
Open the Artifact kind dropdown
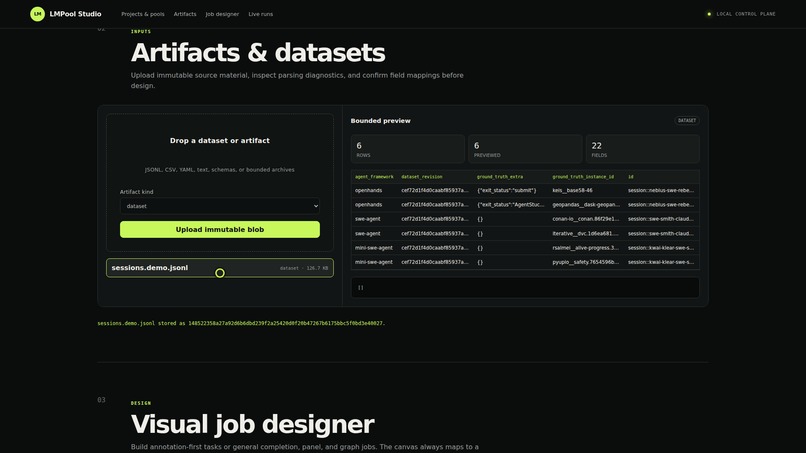coord(219,206)
